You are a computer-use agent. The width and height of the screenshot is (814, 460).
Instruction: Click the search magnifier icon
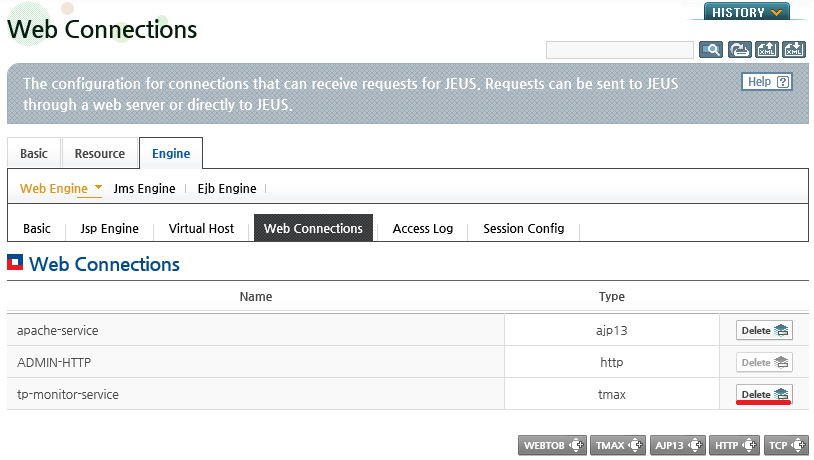pyautogui.click(x=711, y=50)
